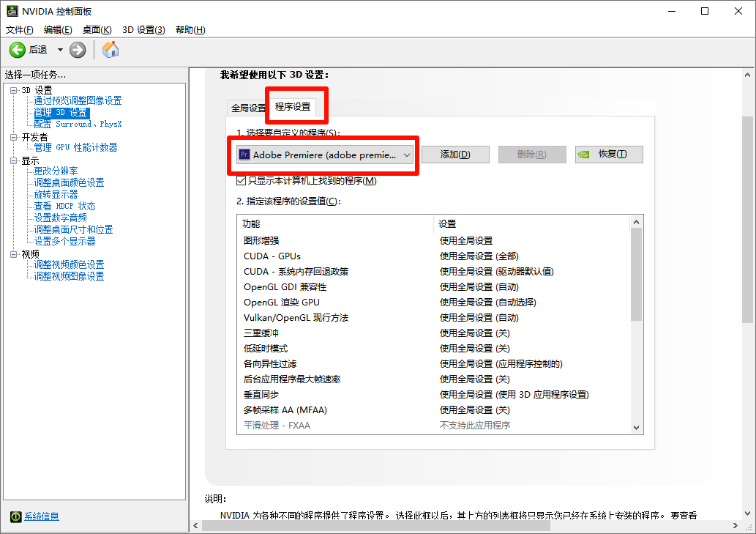Select the OpenGL 渲染 GPU row
The width and height of the screenshot is (756, 534).
(434, 303)
